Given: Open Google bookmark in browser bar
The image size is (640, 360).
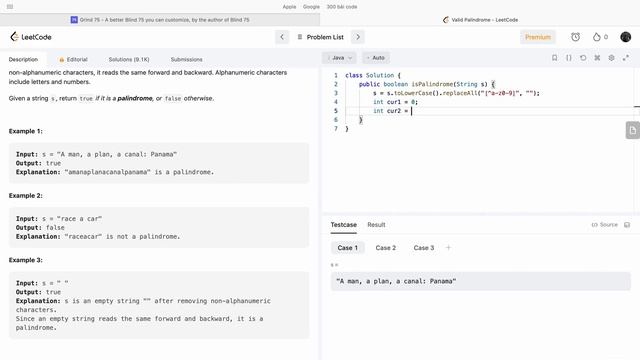Looking at the screenshot, I should pos(311,7).
